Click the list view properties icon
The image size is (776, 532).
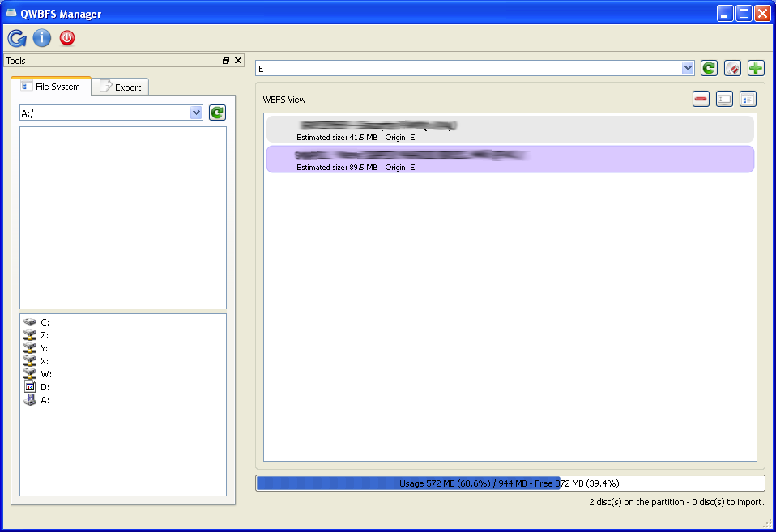coord(748,99)
